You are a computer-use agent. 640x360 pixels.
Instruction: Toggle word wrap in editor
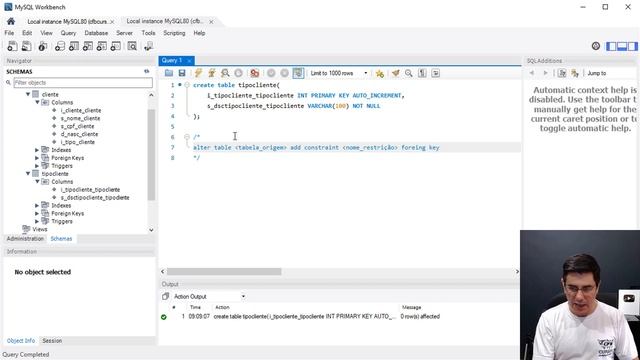coord(436,73)
